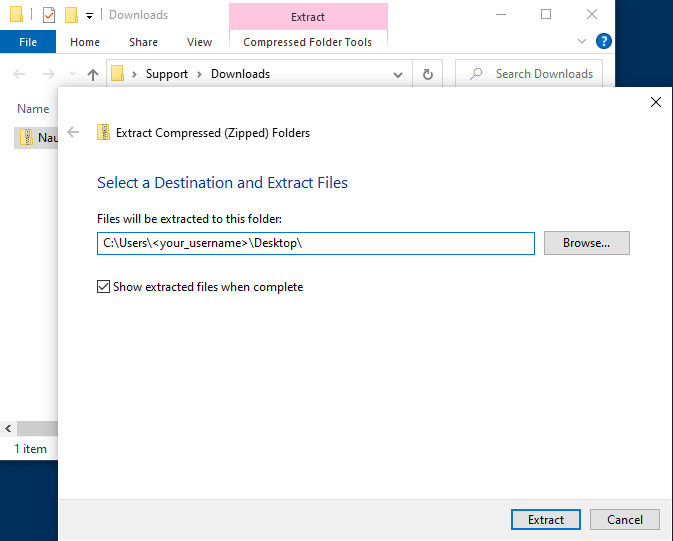Refresh the Downloads folder

click(427, 75)
